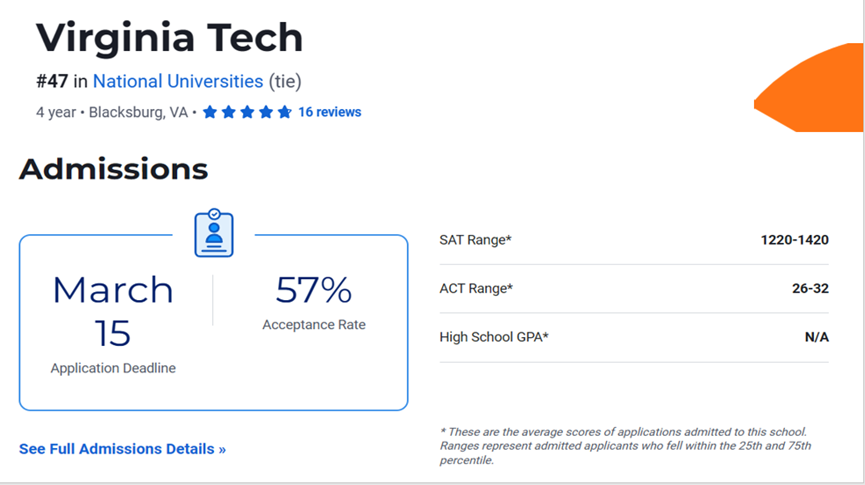Click the fourth review star
The width and height of the screenshot is (865, 485).
coord(266,112)
